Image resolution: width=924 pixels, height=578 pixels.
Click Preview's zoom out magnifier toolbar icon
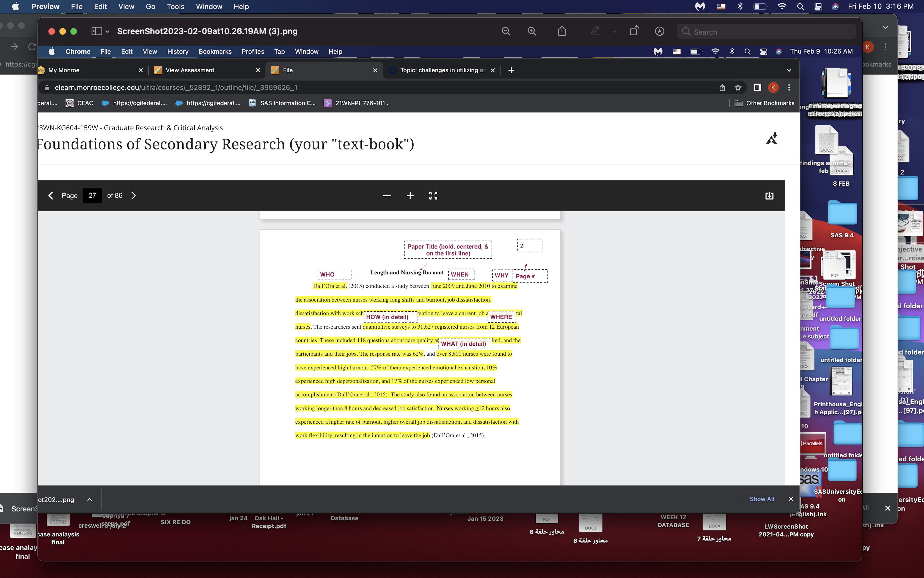point(506,31)
